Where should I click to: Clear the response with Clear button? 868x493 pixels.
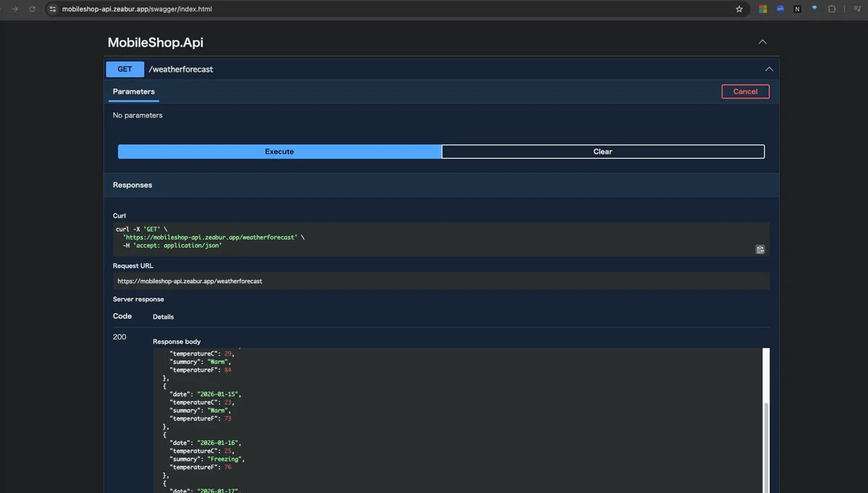pyautogui.click(x=603, y=151)
